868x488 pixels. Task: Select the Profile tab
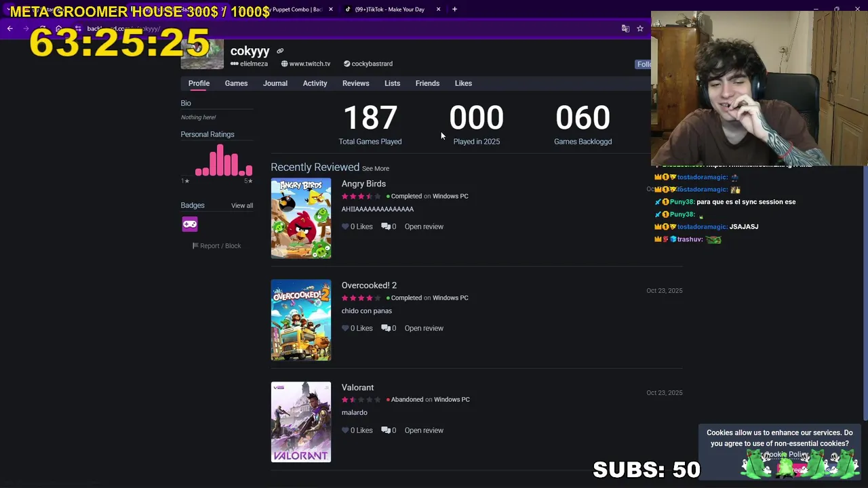pyautogui.click(x=199, y=83)
